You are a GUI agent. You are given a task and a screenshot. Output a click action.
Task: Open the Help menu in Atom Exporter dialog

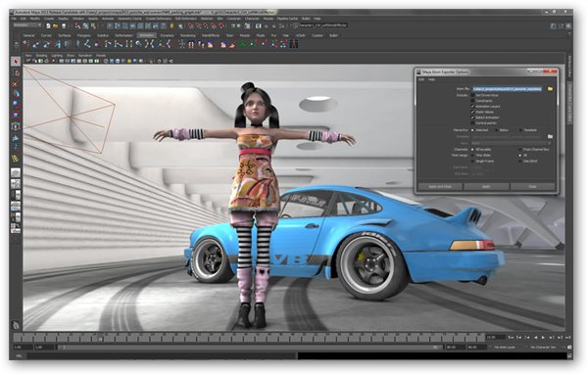431,79
